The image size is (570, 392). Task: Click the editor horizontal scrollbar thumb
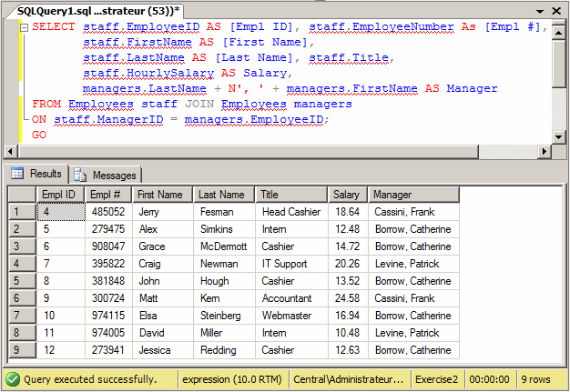pos(248,151)
